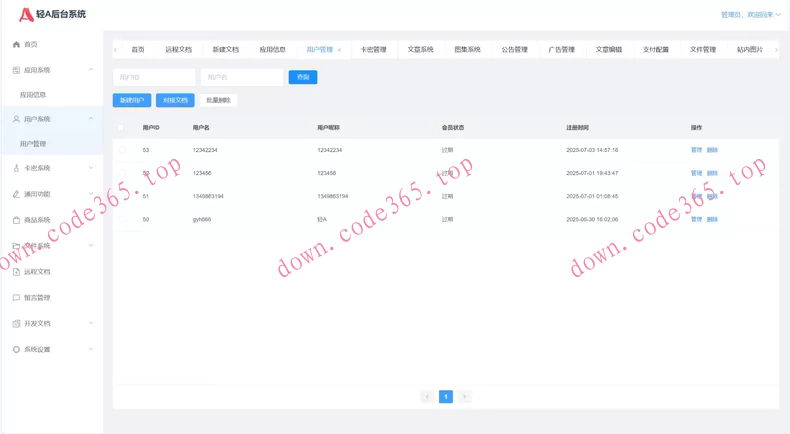Switch to the 应用信息 tab
Image resolution: width=790 pixels, height=434 pixels.
[273, 49]
